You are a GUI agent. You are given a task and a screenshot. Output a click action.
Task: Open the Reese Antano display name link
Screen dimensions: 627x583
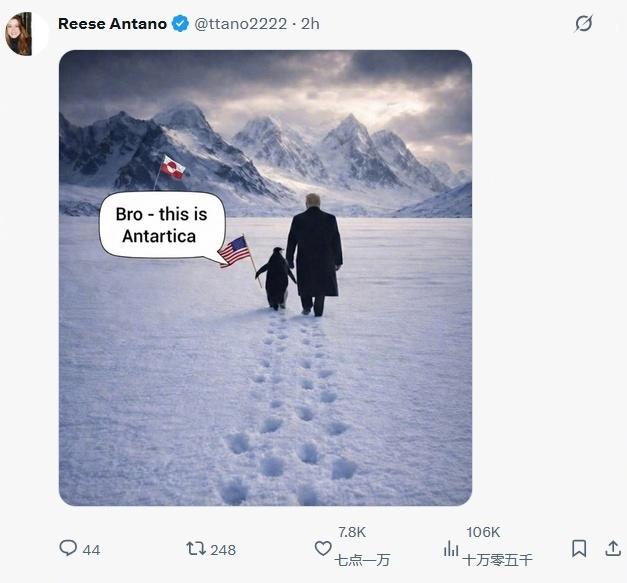[112, 24]
